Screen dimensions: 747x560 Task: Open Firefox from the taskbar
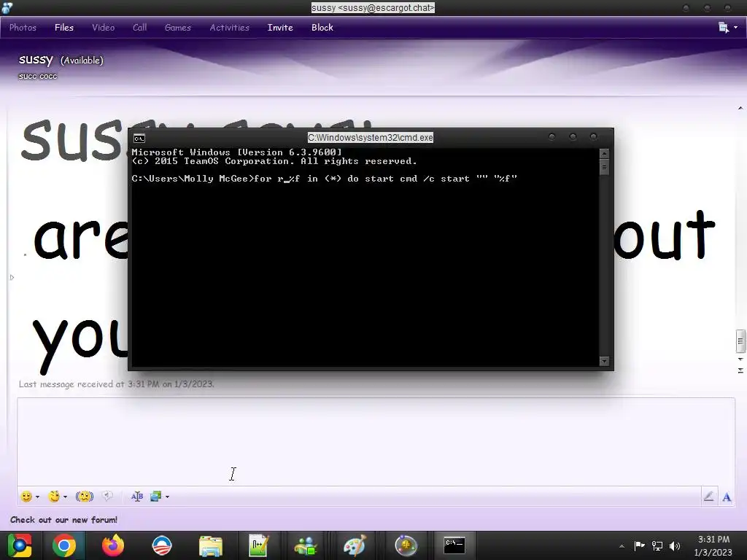113,545
